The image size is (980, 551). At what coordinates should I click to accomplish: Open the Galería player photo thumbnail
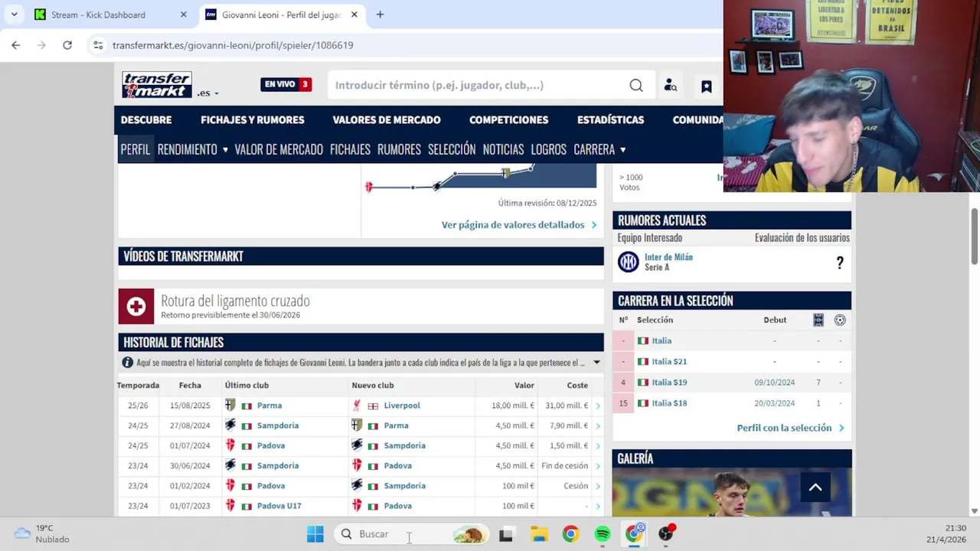click(732, 492)
